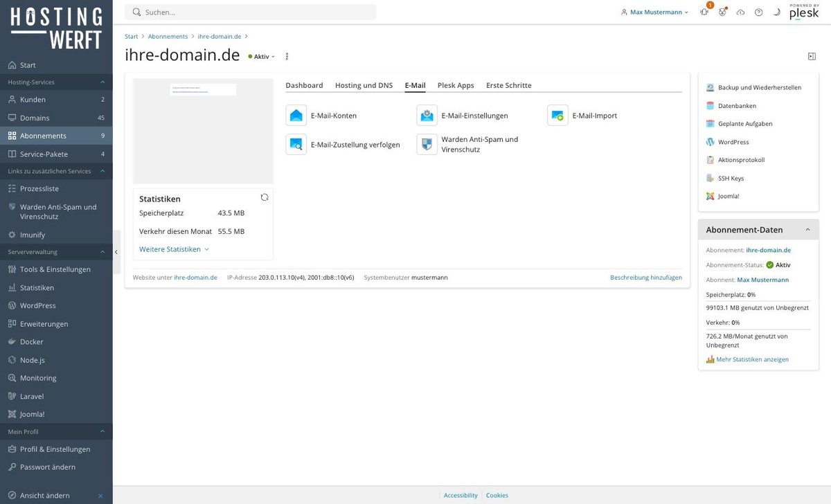This screenshot has width=831, height=504.
Task: Switch to the Dashboard tab
Action: pyautogui.click(x=304, y=85)
